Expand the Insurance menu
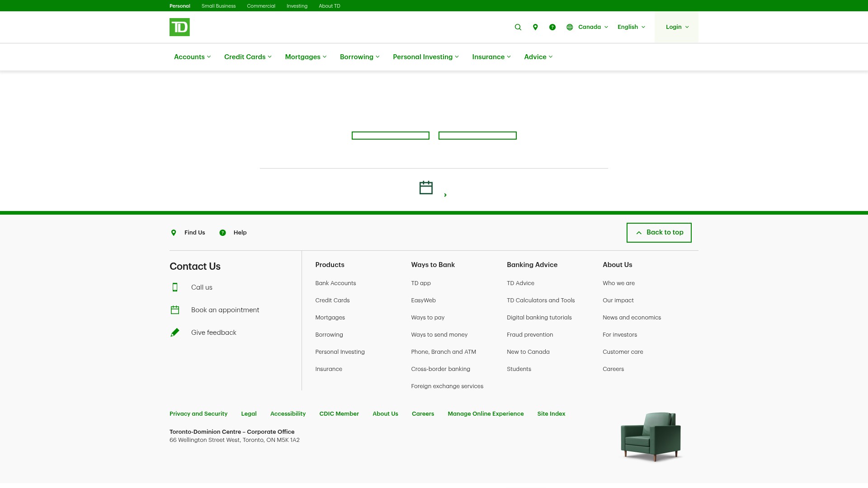This screenshot has width=868, height=488. [x=491, y=57]
